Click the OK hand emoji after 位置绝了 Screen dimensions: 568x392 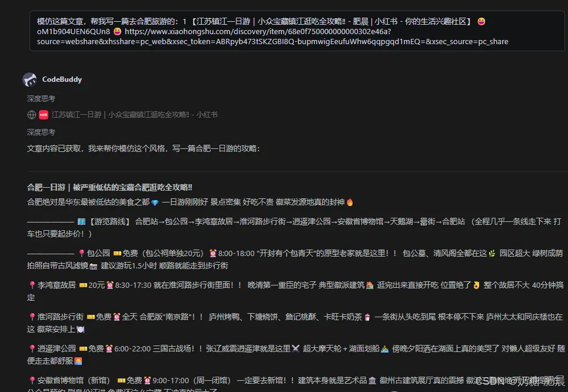coord(476,285)
